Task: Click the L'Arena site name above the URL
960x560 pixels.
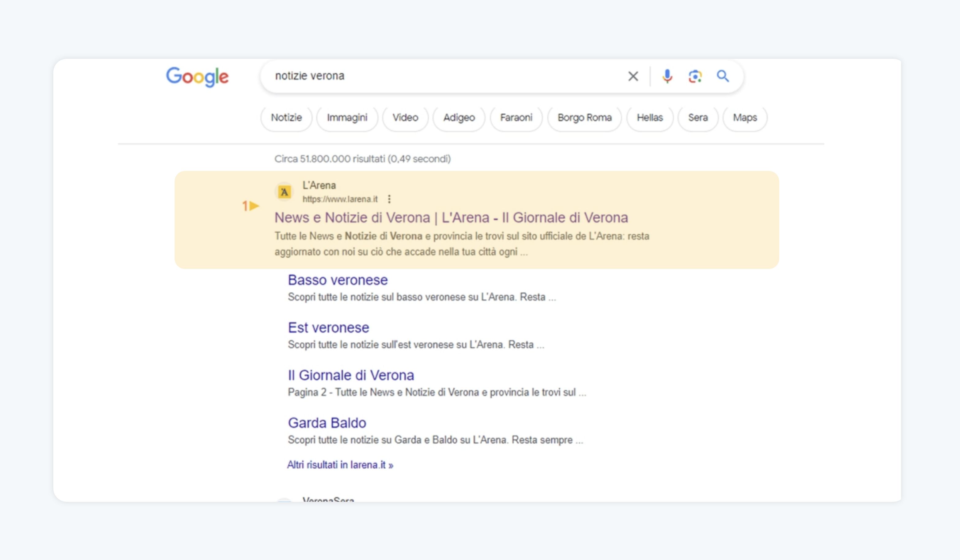Action: (319, 186)
